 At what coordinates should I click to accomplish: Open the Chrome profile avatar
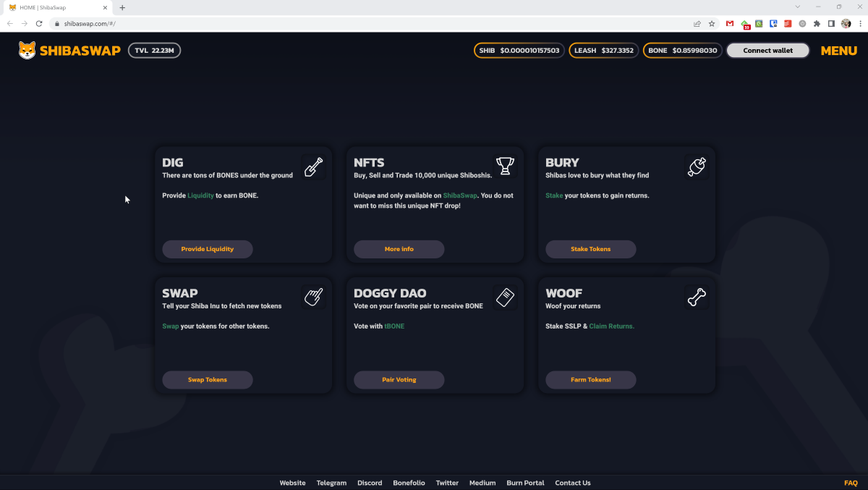[846, 23]
